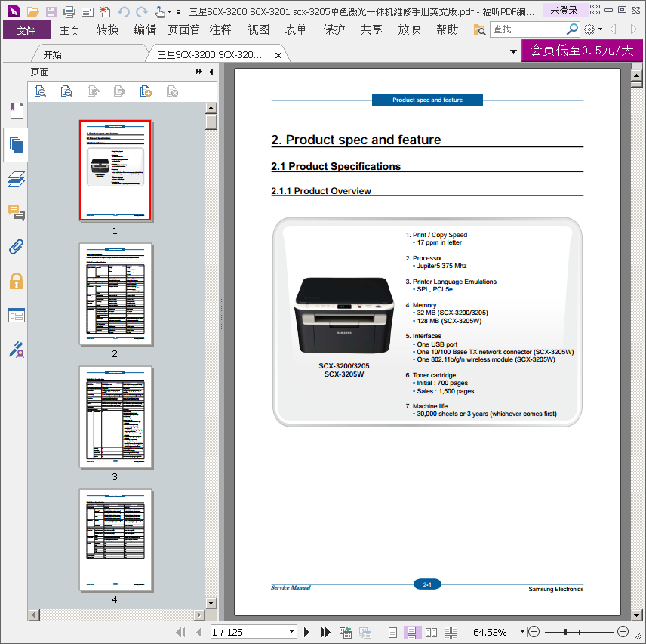Print the PDF with the printer icon
646x644 pixels.
[69, 11]
